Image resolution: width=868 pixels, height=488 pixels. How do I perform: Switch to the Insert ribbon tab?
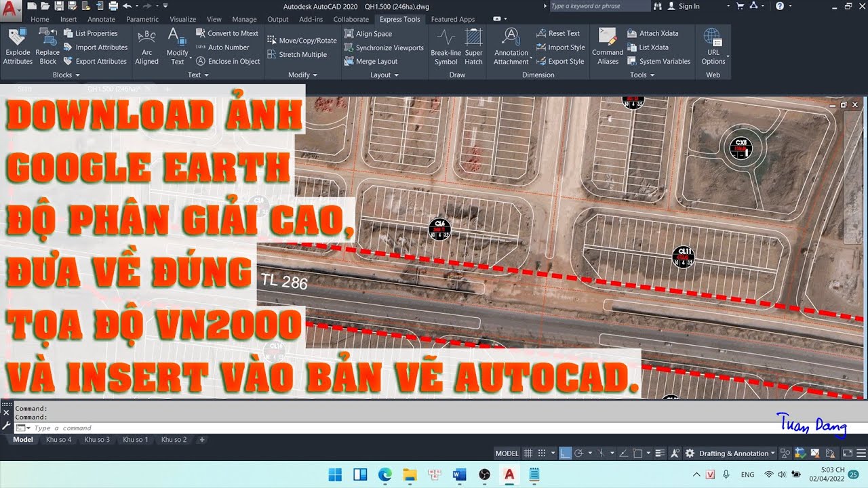[68, 20]
